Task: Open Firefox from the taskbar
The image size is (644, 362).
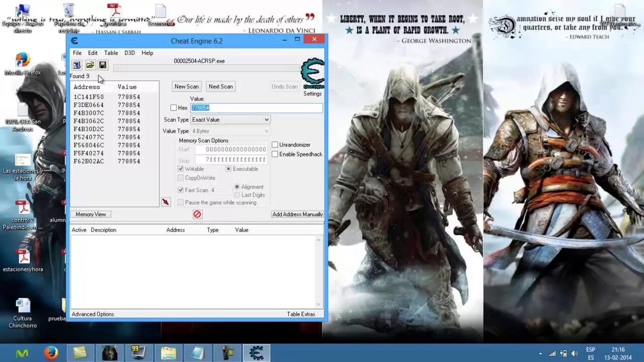Action: (51, 353)
